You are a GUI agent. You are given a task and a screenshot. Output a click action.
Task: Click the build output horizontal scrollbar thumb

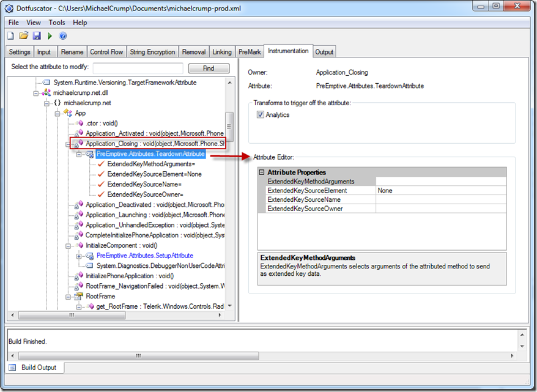click(138, 356)
